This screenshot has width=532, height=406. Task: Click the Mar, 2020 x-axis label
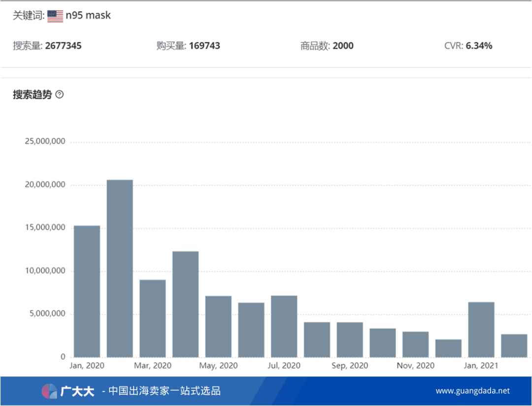click(x=153, y=366)
